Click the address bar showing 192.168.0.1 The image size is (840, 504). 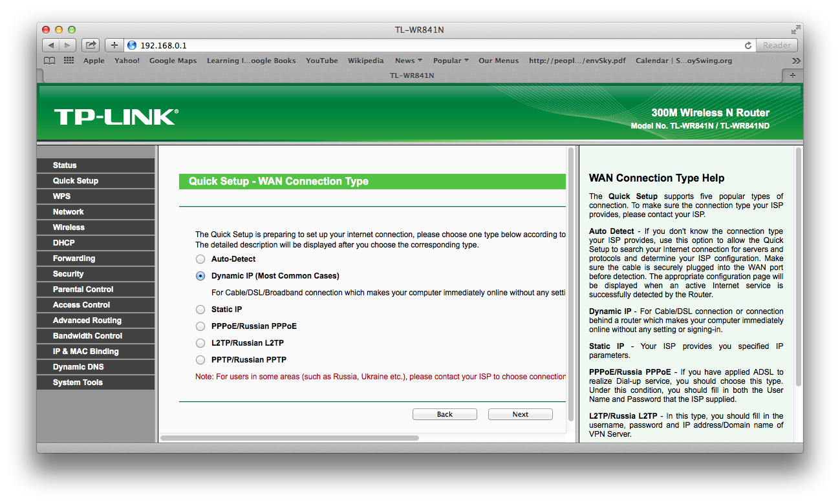[x=440, y=45]
